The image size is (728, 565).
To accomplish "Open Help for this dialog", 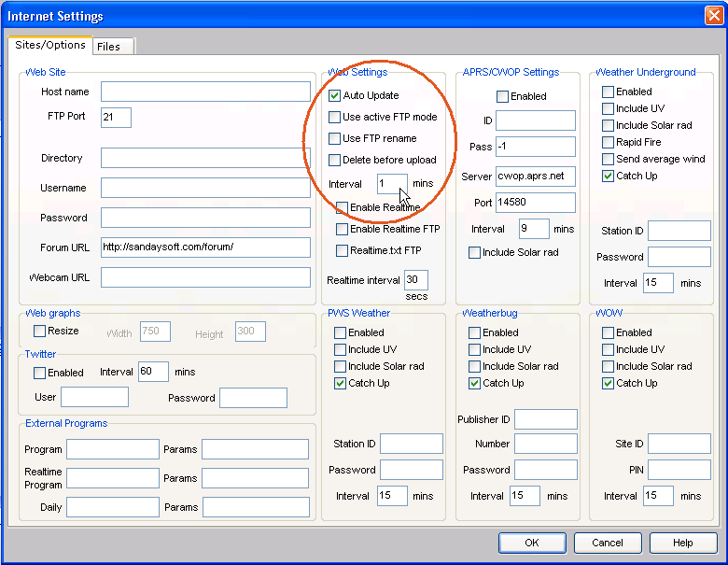I will (x=683, y=543).
